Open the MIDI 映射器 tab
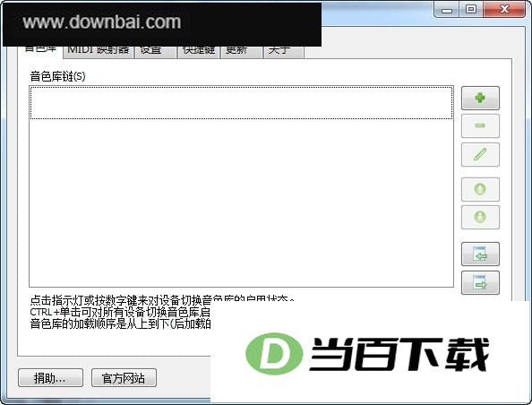532x405 pixels. coord(98,52)
